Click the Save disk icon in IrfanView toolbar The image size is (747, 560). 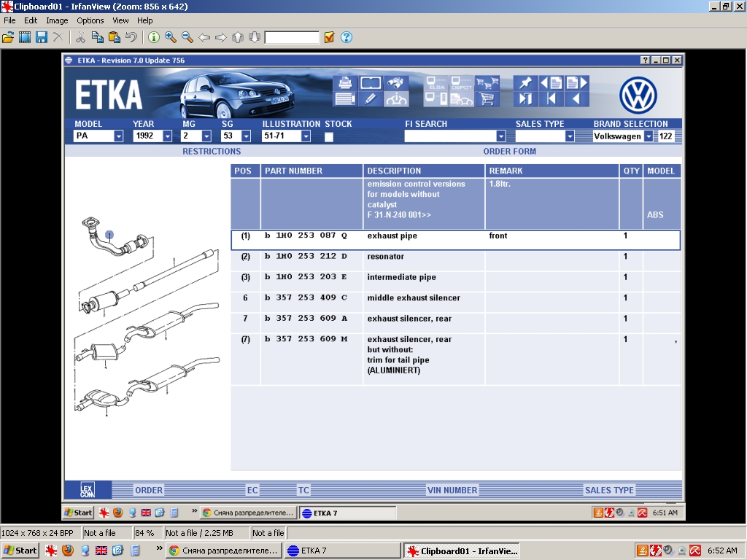(x=42, y=37)
